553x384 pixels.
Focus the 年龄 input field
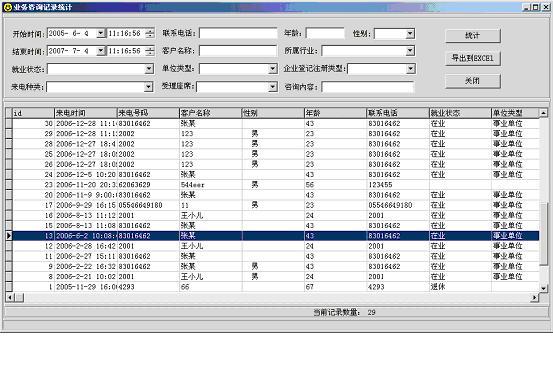pyautogui.click(x=325, y=33)
